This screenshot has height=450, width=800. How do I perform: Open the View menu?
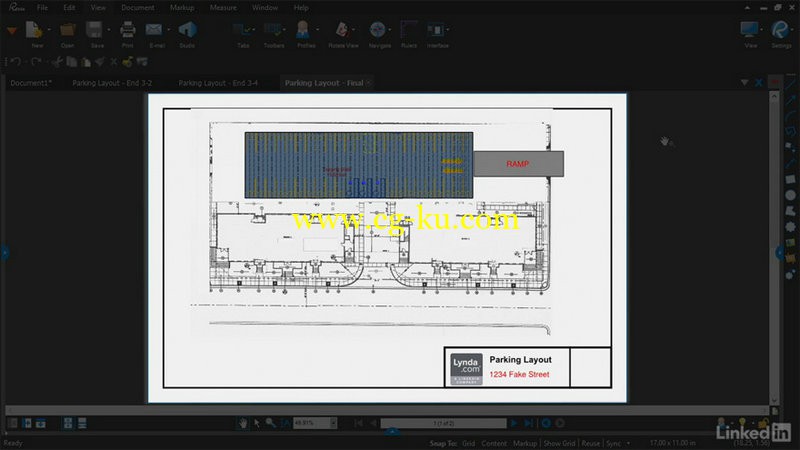click(x=98, y=8)
